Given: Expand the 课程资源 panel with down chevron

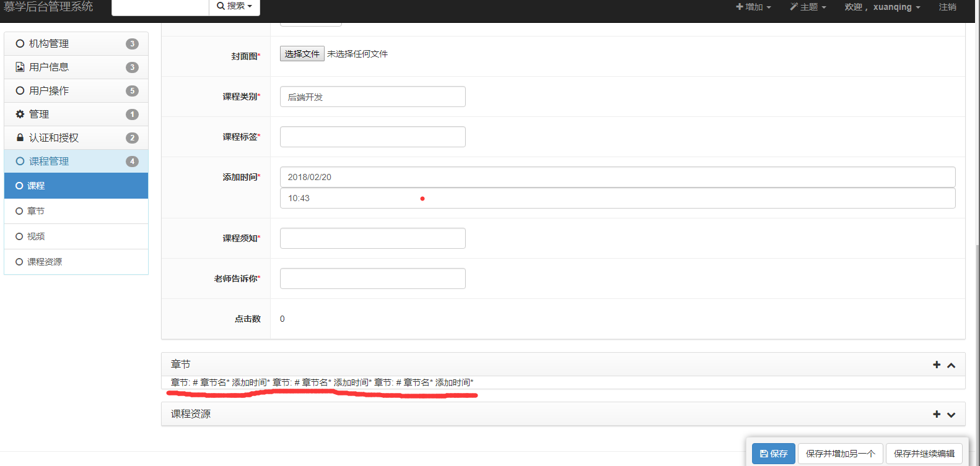Looking at the screenshot, I should [952, 415].
